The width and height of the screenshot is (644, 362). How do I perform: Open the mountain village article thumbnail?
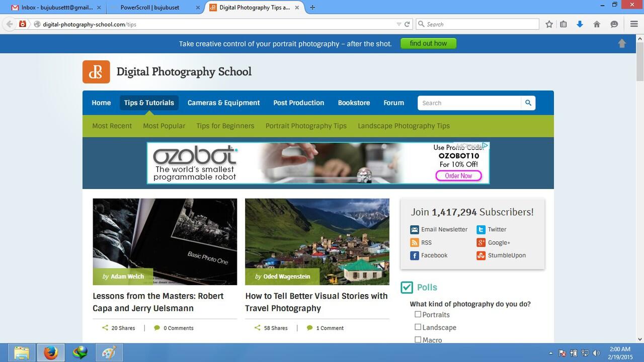(x=317, y=242)
